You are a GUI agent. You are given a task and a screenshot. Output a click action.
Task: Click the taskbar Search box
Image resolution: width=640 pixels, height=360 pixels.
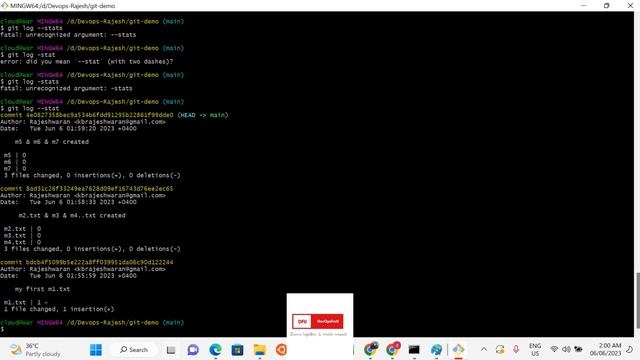pos(134,350)
